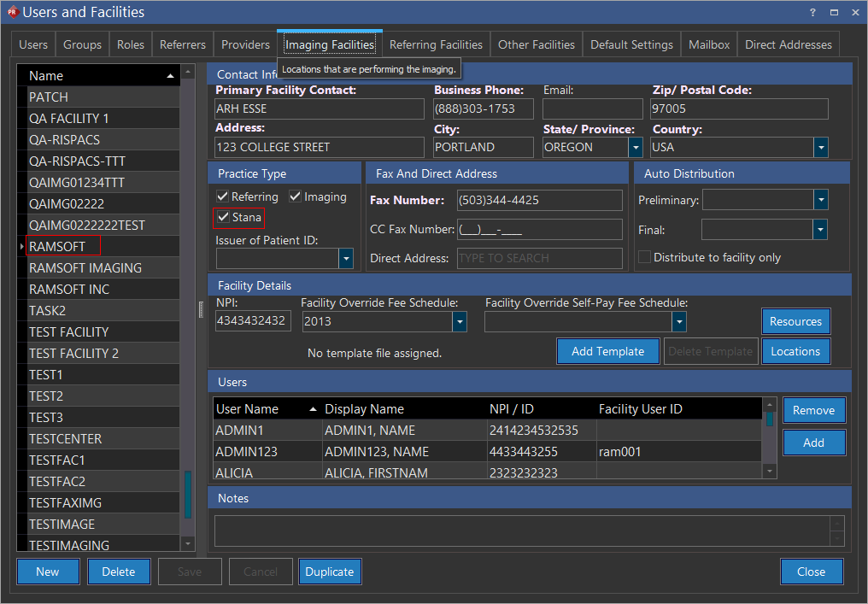Select RAMSOFT IMAGING in the facility list
This screenshot has width=868, height=604.
click(85, 268)
